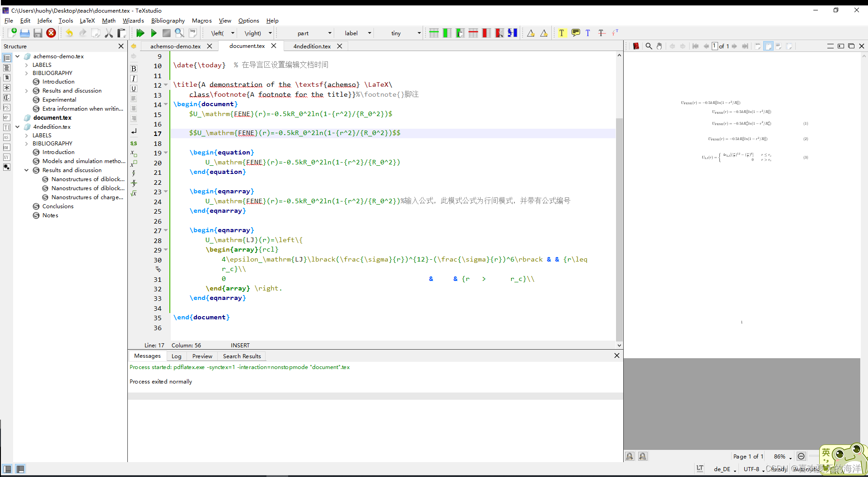Click the add table row icon
The height and width of the screenshot is (477, 868).
pos(434,33)
